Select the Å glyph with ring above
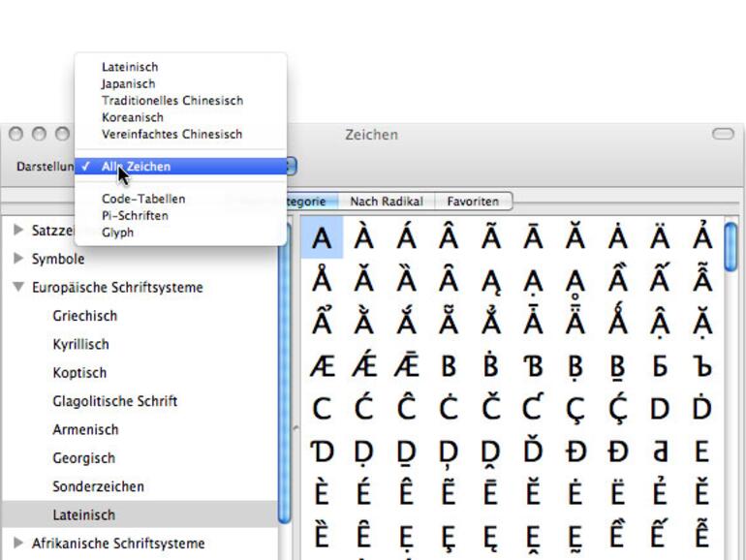 coord(322,280)
